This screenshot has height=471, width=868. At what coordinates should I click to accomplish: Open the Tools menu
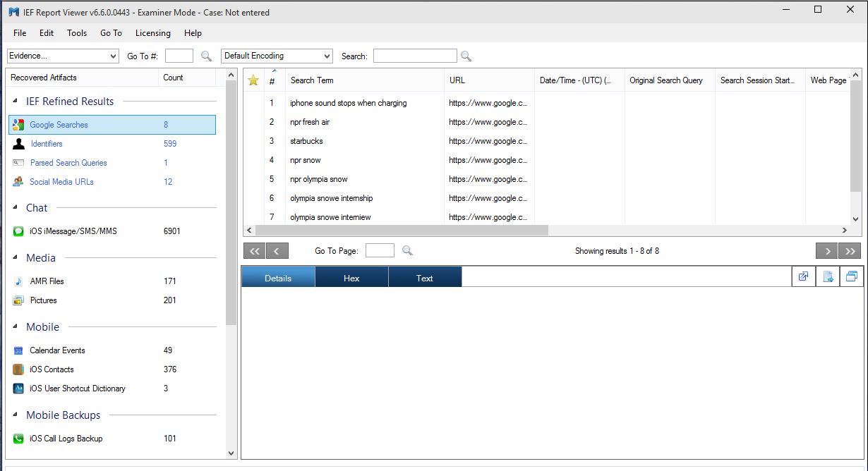(77, 33)
